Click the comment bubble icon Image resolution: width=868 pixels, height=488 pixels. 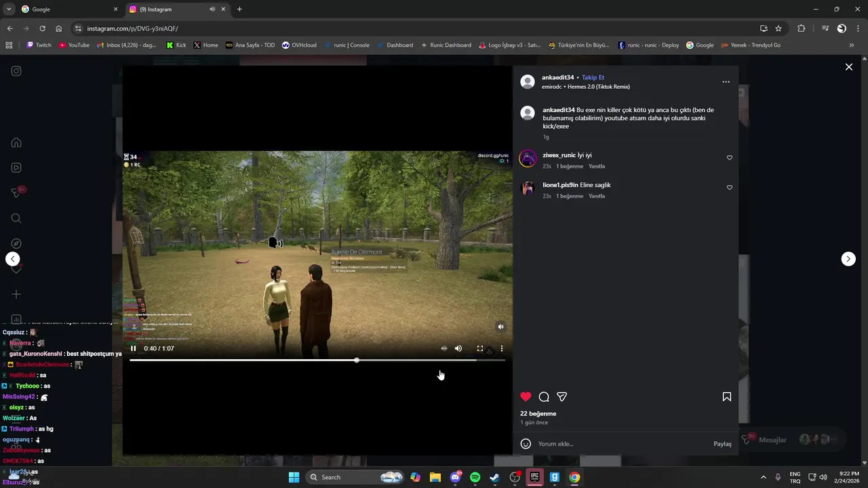[544, 396]
